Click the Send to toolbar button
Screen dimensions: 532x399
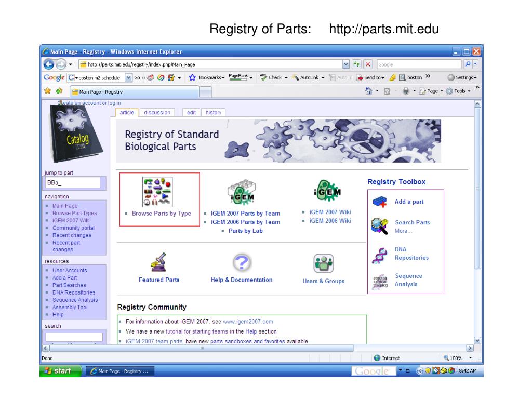(370, 78)
